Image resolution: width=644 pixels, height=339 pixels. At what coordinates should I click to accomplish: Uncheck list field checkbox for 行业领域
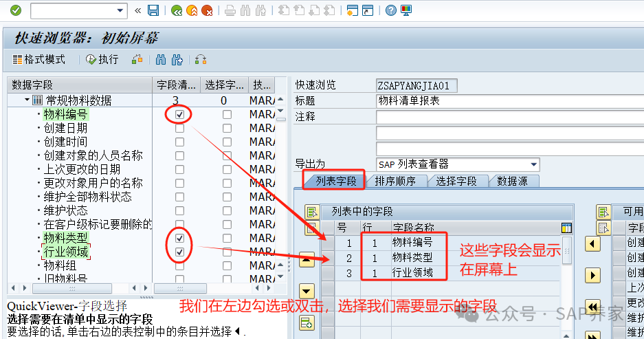[x=179, y=252]
